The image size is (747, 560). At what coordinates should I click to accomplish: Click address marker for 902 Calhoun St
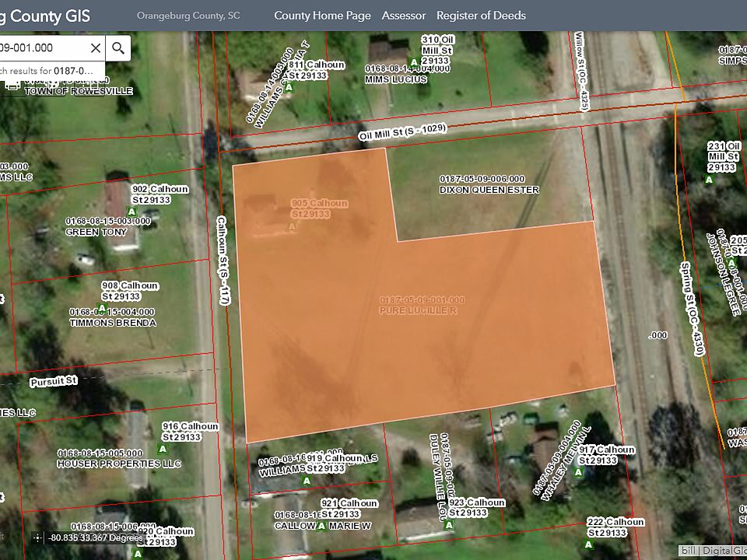coord(132,212)
